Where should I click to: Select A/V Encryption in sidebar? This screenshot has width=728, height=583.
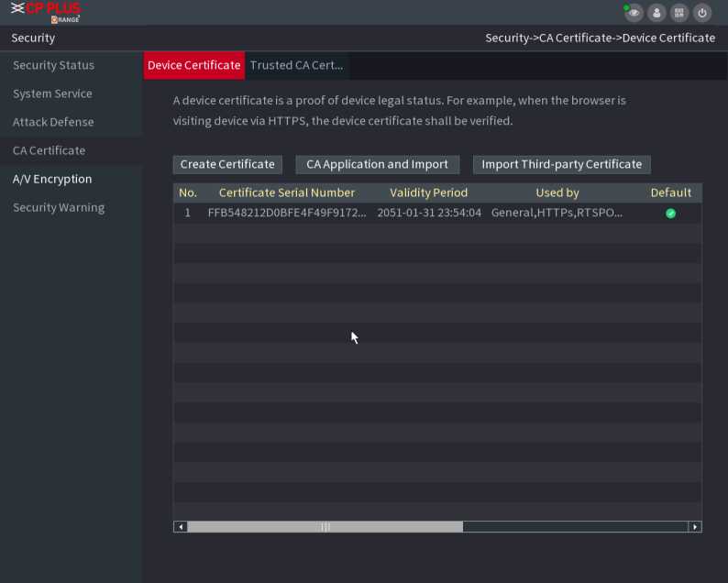click(52, 179)
